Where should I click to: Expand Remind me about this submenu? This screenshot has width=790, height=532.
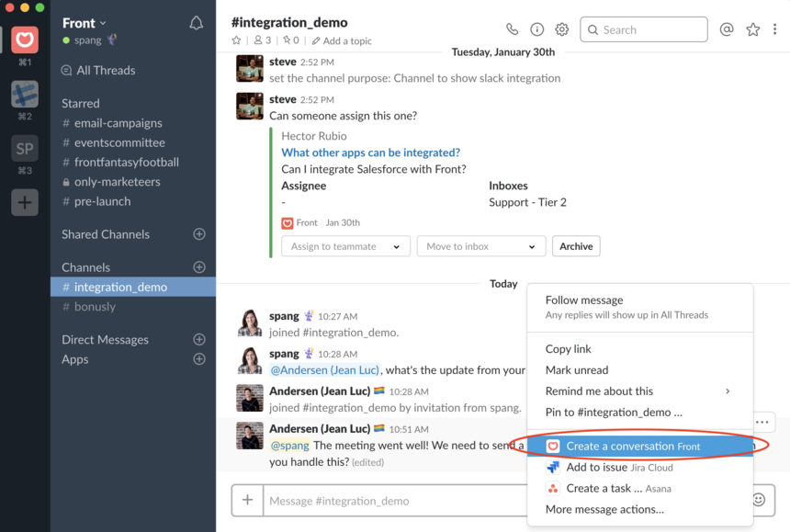click(x=640, y=391)
